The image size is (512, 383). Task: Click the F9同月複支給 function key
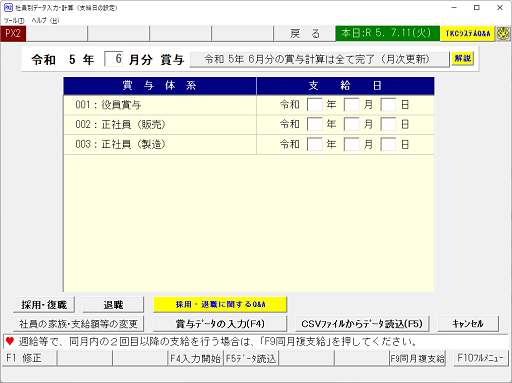[417, 358]
